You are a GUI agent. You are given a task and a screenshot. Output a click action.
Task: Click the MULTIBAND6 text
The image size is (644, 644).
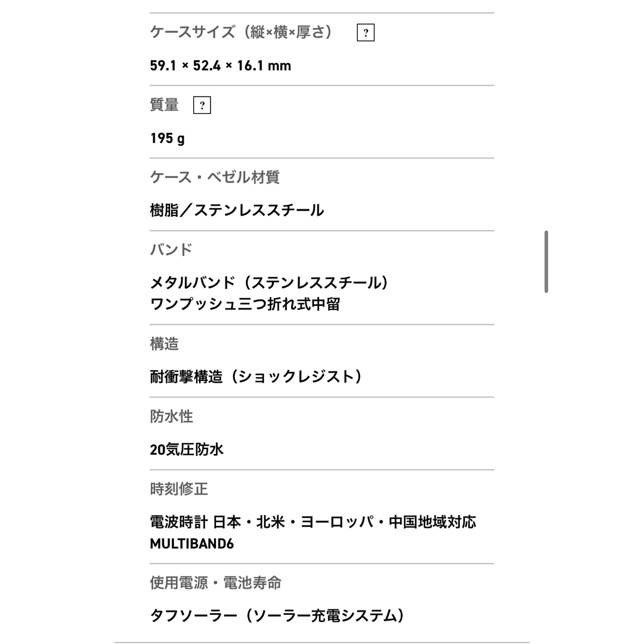[x=192, y=544]
